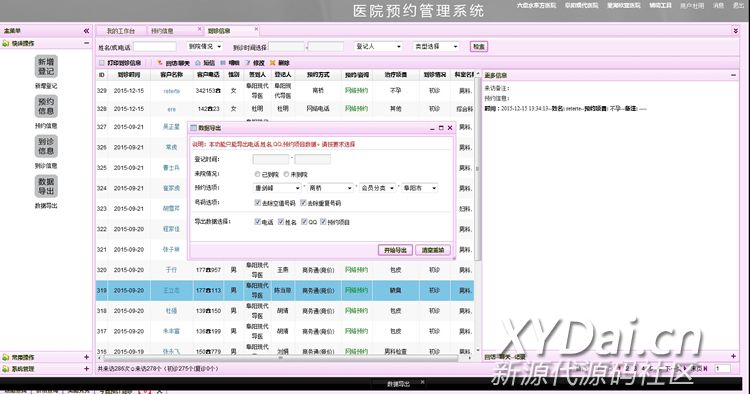Sort by the 客户名称 column header
The image size is (750, 394).
172,75
